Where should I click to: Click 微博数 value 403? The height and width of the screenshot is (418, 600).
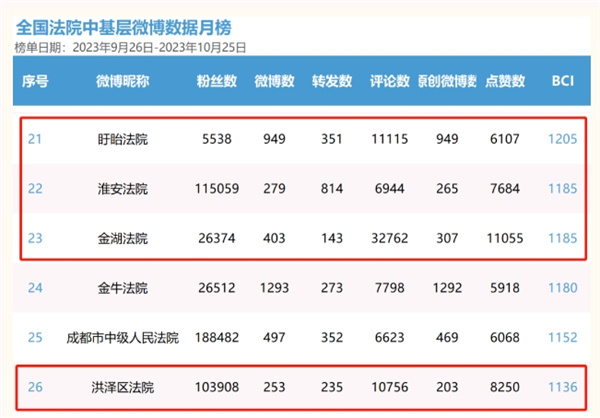[274, 238]
